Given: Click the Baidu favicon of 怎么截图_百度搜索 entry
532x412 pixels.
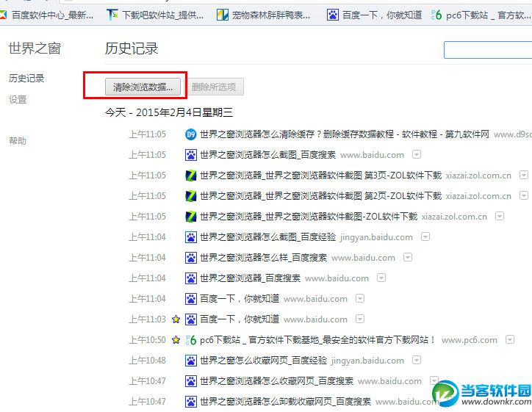Looking at the screenshot, I should pyautogui.click(x=190, y=155).
